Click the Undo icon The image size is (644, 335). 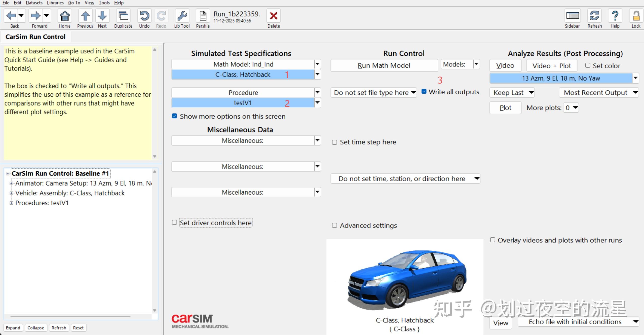click(x=144, y=16)
